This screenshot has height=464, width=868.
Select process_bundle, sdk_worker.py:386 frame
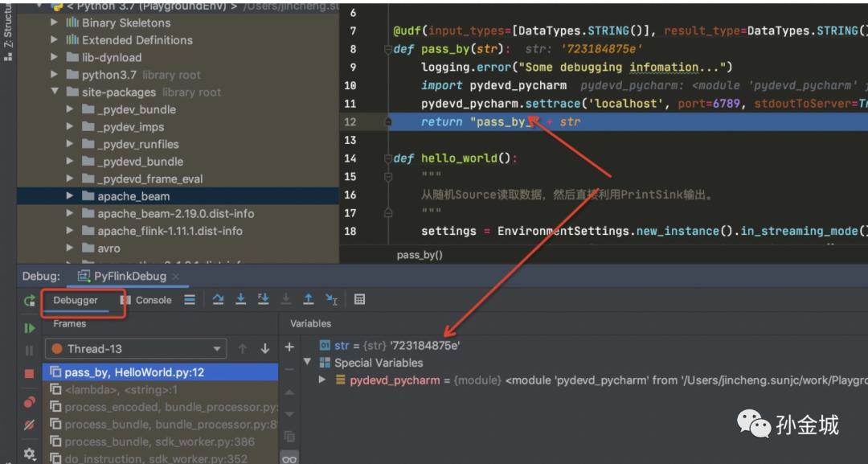161,441
